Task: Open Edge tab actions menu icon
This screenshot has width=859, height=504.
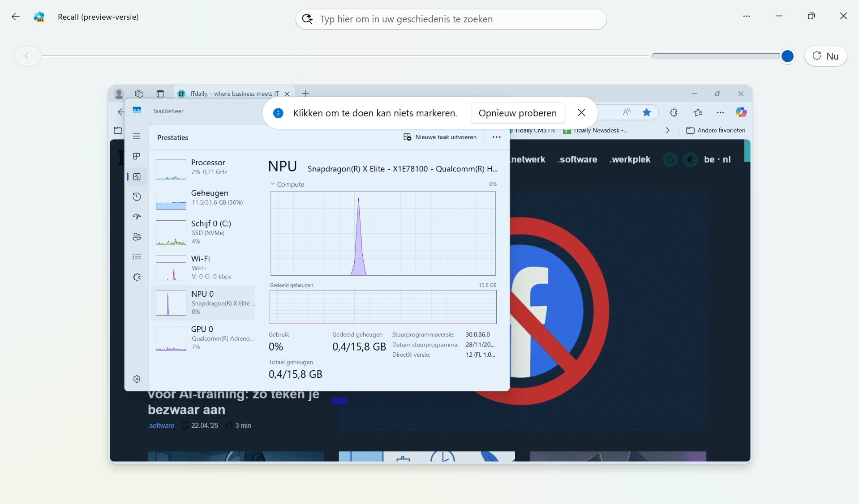Action: (160, 94)
